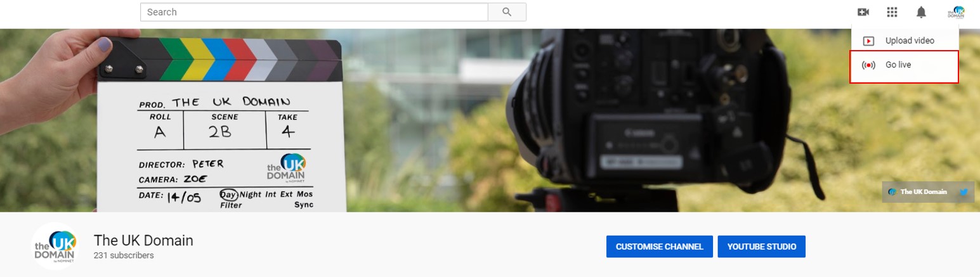Click the YOUTUBE STUDIO button
The image size is (980, 277).
(762, 247)
